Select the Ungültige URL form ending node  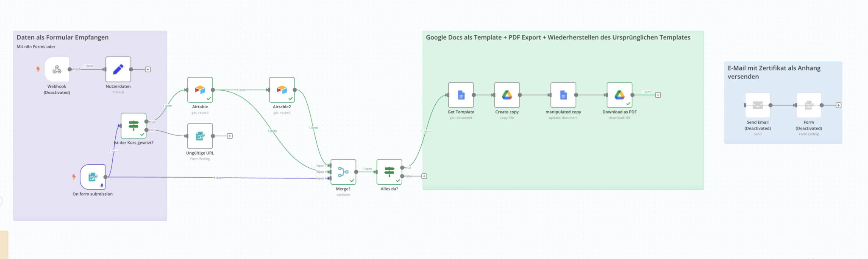pos(200,136)
